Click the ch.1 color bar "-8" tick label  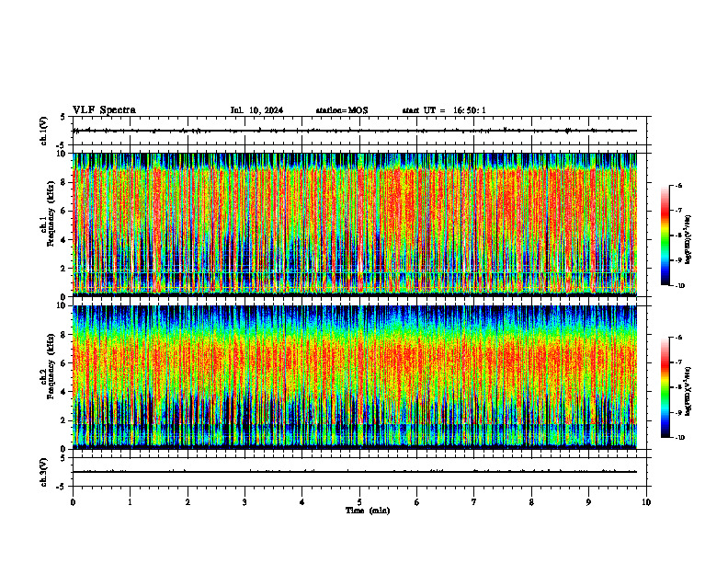[678, 236]
